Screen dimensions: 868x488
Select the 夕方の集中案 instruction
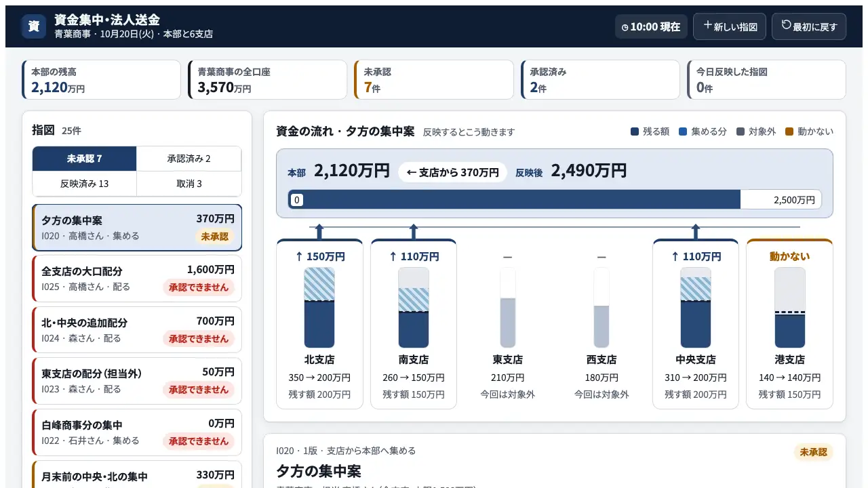137,228
